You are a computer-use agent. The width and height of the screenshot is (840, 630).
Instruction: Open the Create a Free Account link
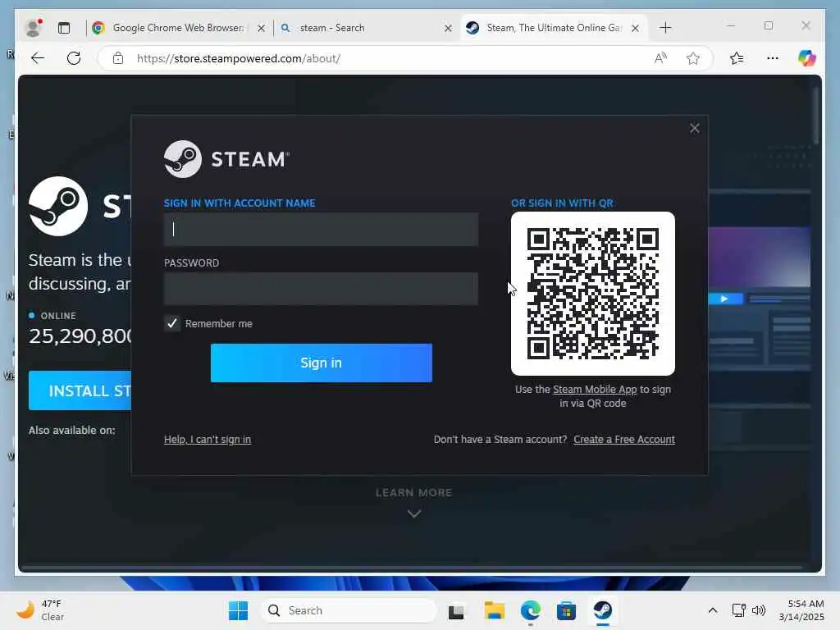click(x=624, y=440)
